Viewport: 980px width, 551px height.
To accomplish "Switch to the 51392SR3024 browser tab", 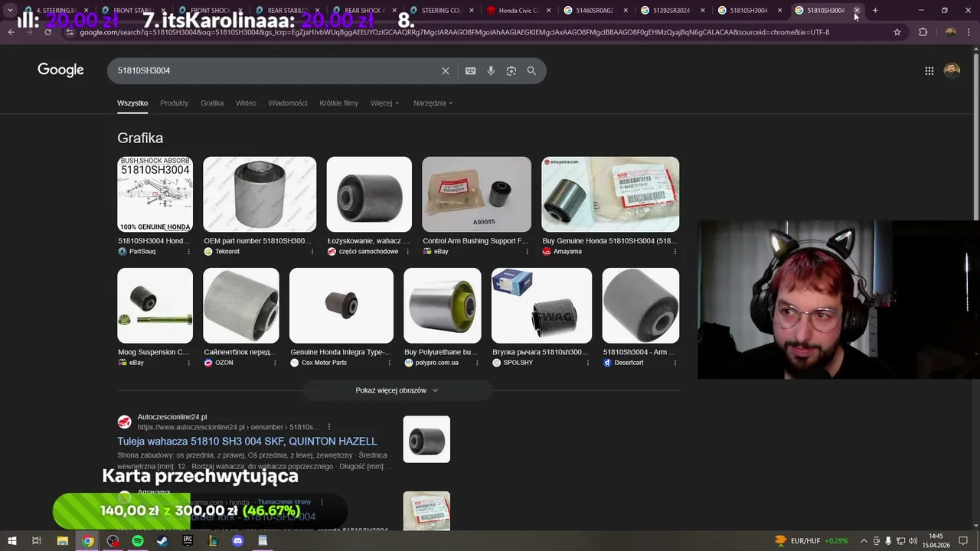I will pyautogui.click(x=671, y=10).
